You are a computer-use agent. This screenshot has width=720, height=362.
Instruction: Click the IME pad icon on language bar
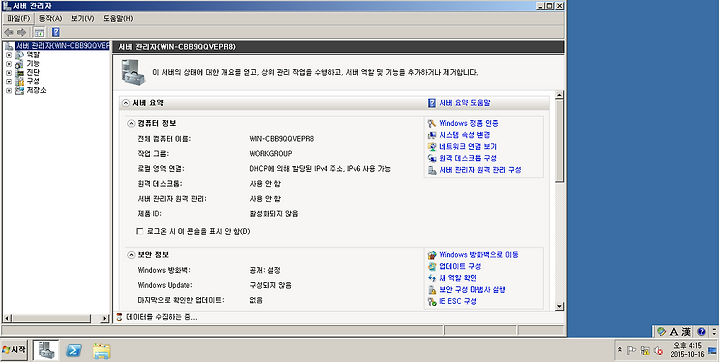pyautogui.click(x=661, y=331)
